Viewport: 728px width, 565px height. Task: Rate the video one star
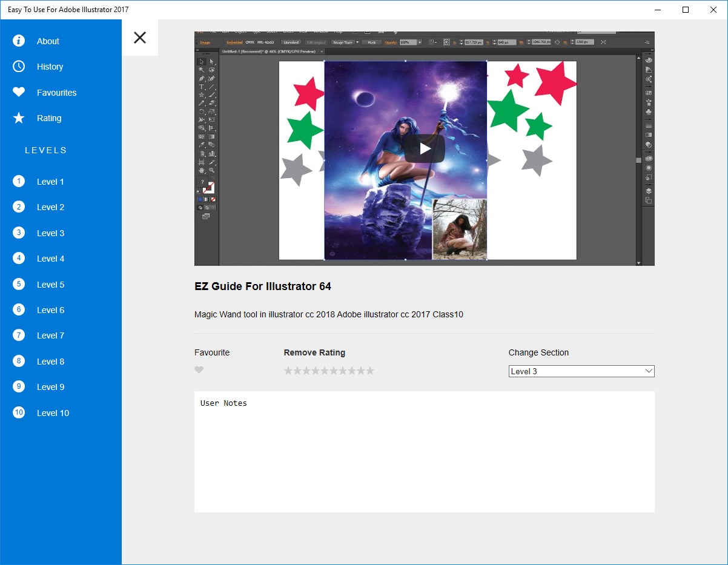[x=288, y=371]
